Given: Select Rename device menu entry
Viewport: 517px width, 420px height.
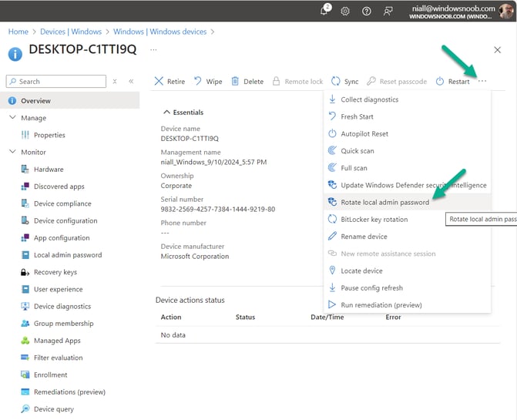Looking at the screenshot, I should click(x=408, y=237).
